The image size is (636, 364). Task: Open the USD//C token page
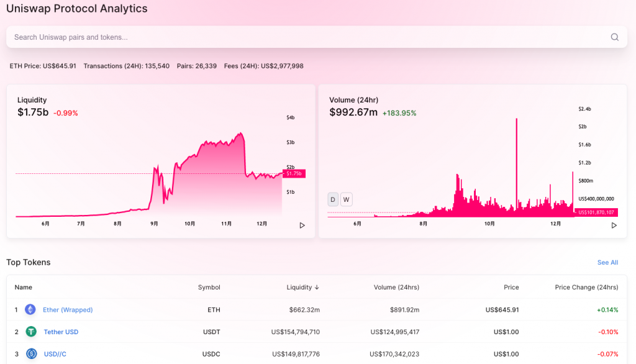55,354
